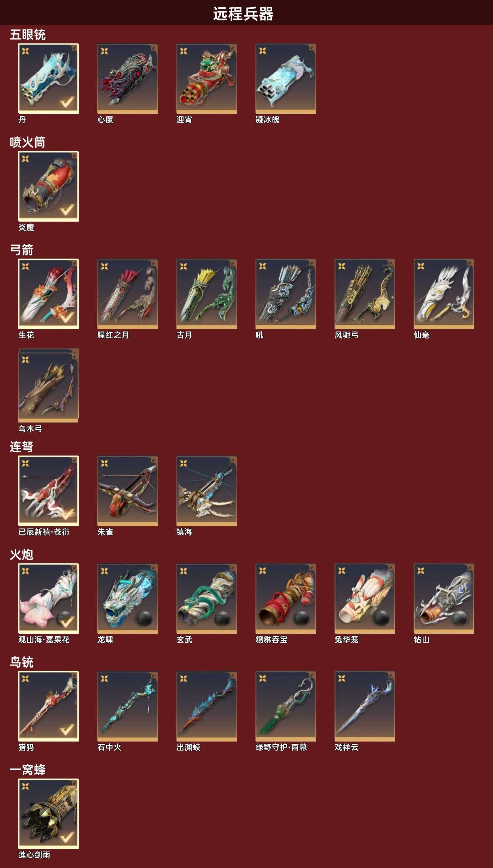
Task: Click the checkmarked 莲心剑雨 skin
Action: [x=48, y=814]
